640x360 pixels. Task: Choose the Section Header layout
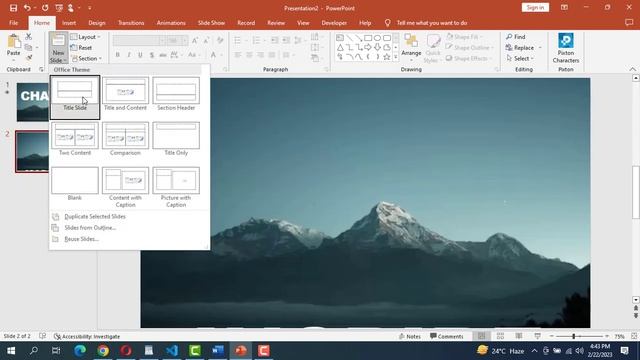tap(176, 95)
